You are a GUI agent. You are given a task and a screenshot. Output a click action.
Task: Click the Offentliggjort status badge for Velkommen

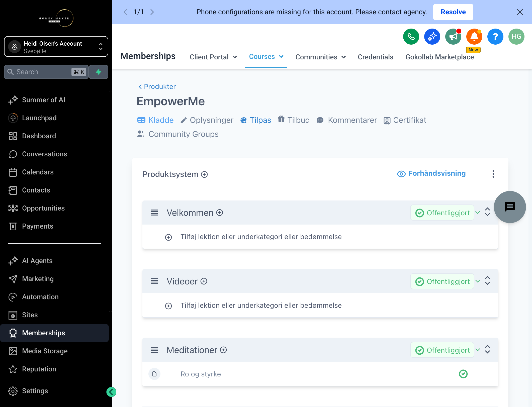[442, 213]
